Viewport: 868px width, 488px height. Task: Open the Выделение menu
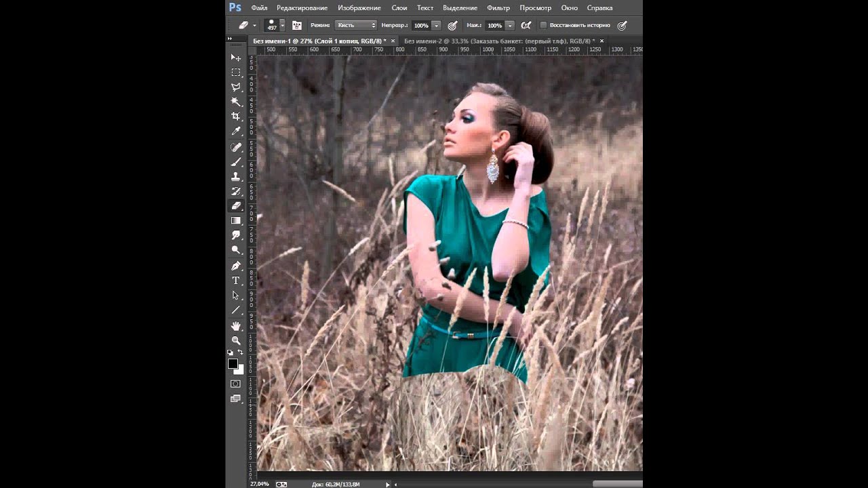pyautogui.click(x=460, y=7)
